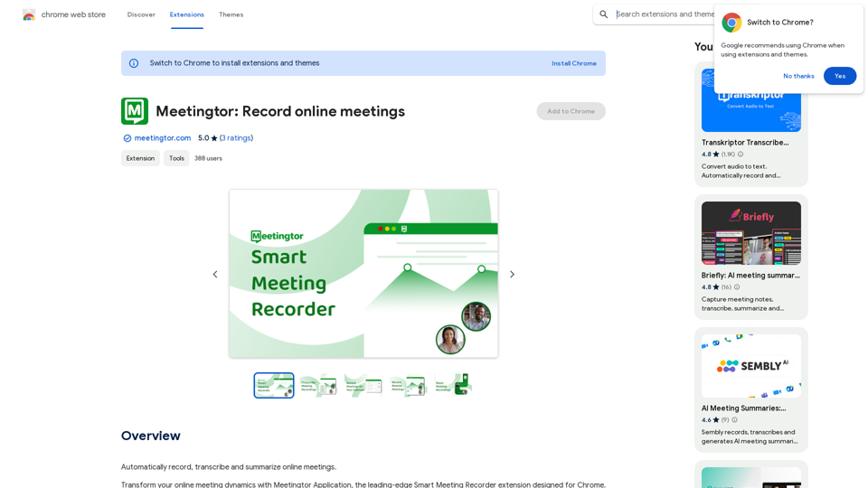The height and width of the screenshot is (488, 868).
Task: Click the main Smart Meeting Recorder screenshot
Action: point(363,274)
